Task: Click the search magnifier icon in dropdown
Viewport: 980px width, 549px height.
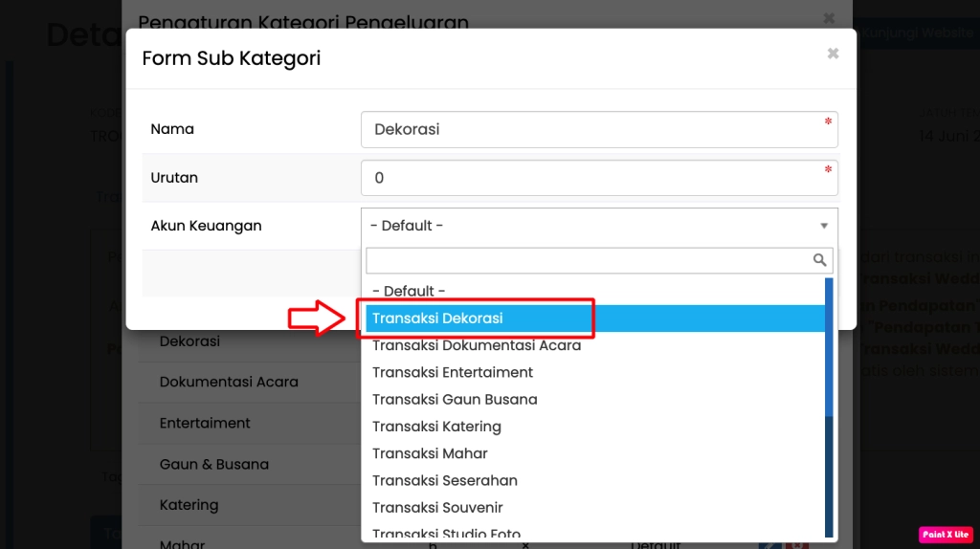Action: 819,260
